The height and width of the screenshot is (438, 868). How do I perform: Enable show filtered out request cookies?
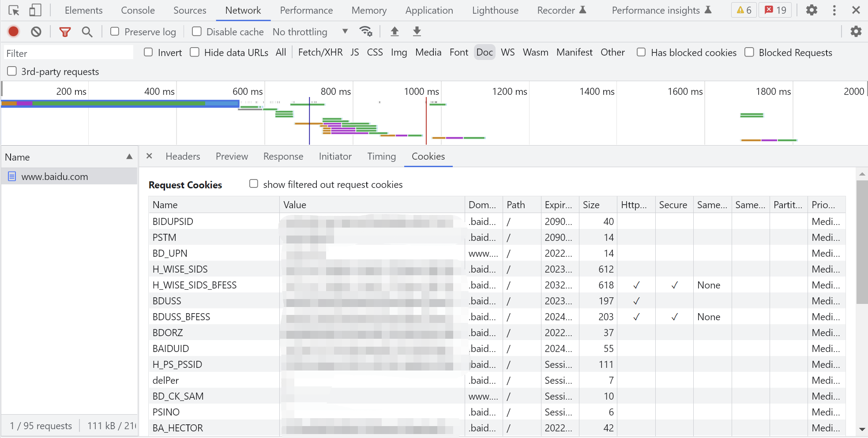[x=254, y=184]
